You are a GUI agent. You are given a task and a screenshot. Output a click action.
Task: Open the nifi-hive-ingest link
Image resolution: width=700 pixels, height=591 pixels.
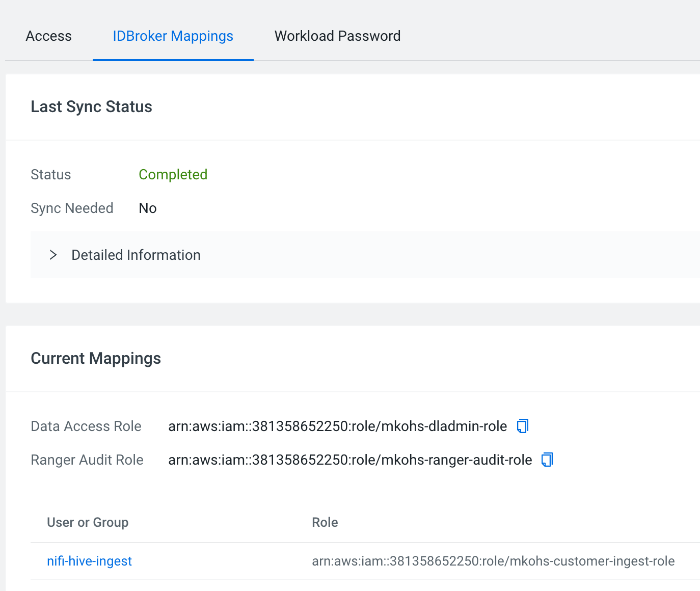(x=89, y=561)
